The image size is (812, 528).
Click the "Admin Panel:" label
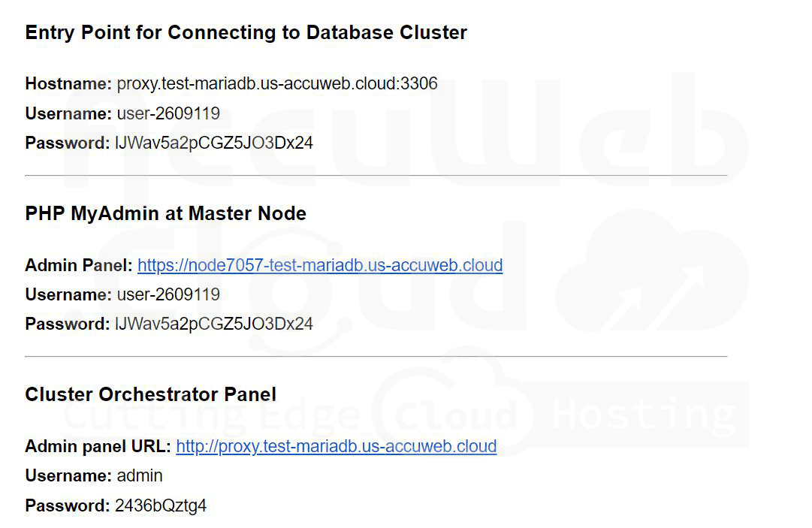pos(79,265)
